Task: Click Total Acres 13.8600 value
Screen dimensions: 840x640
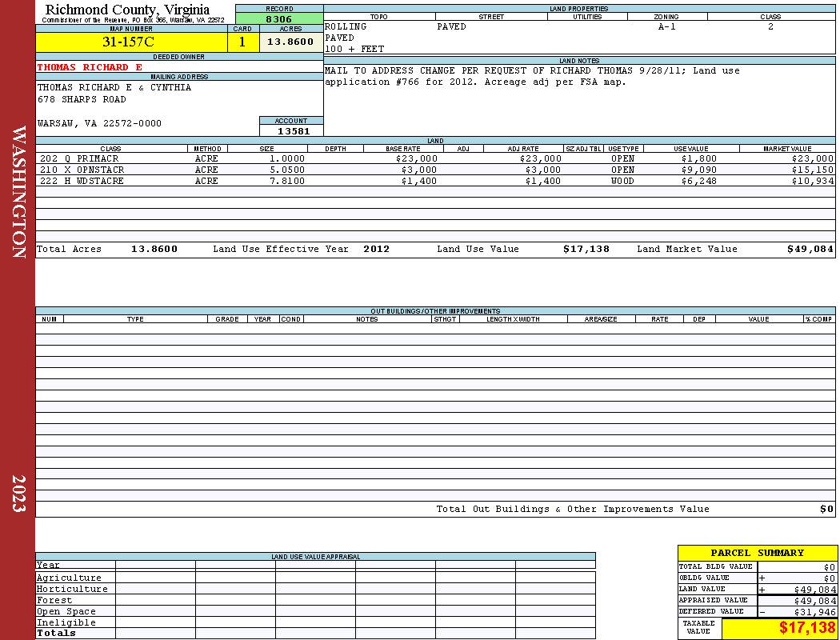Action: pos(154,249)
